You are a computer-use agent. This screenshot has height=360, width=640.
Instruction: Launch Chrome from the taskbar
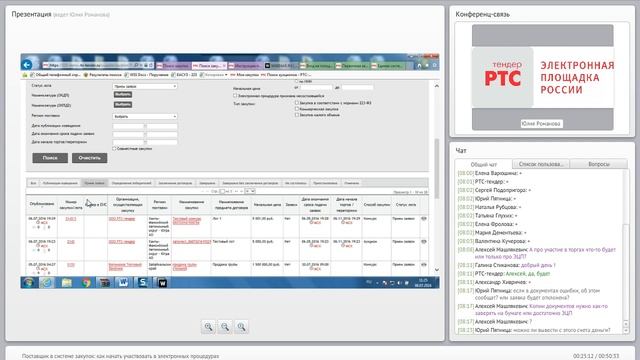click(86, 282)
